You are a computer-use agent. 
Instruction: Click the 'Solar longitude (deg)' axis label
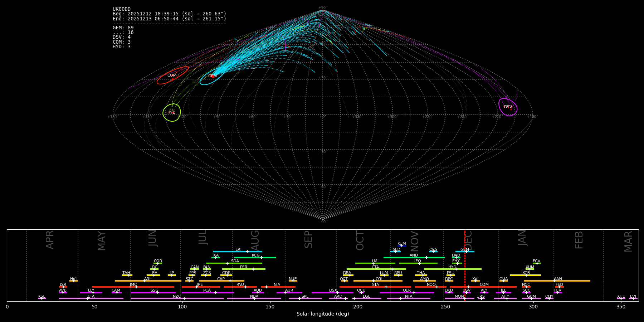click(x=322, y=314)
